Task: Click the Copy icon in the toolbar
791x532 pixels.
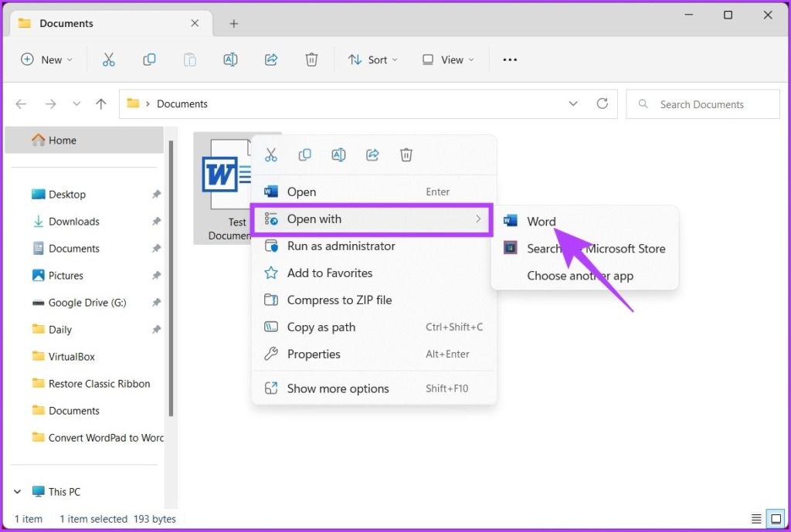Action: click(149, 59)
